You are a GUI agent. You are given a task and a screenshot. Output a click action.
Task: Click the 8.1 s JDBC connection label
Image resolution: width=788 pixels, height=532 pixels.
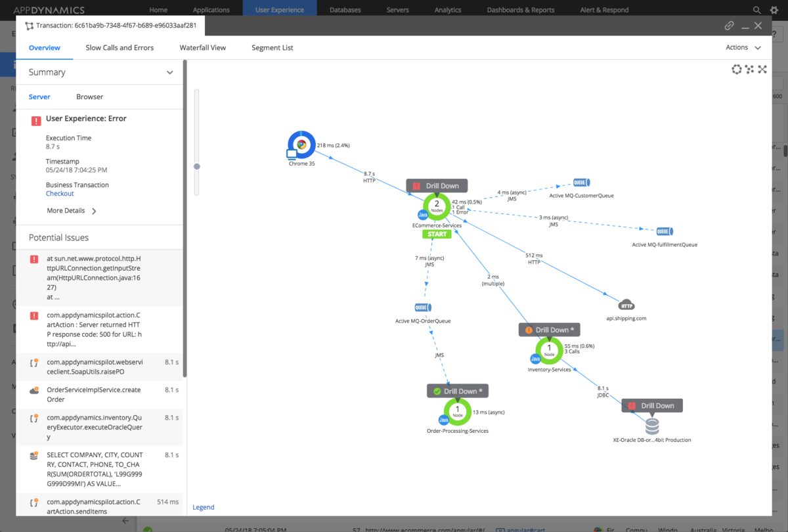click(602, 391)
